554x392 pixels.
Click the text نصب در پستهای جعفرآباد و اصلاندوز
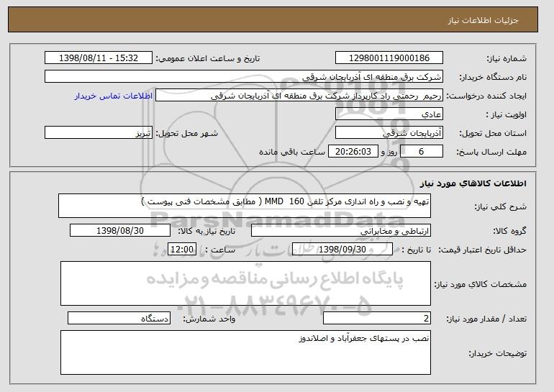click(x=364, y=339)
